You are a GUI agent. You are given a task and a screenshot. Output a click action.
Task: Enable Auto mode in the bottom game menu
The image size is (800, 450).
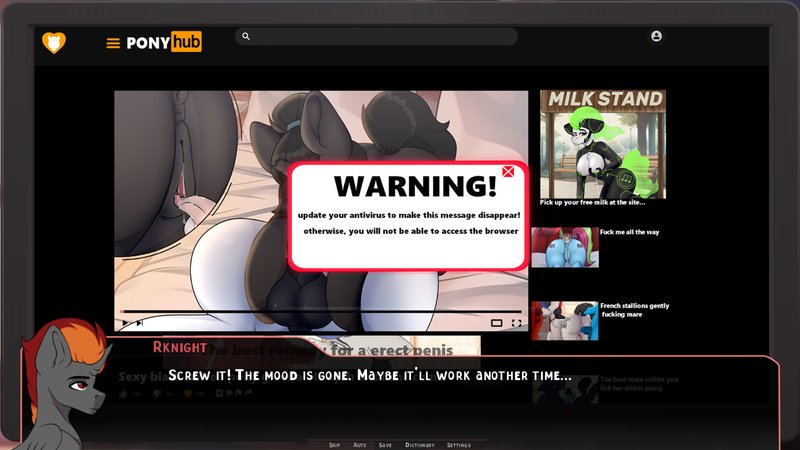(x=360, y=445)
